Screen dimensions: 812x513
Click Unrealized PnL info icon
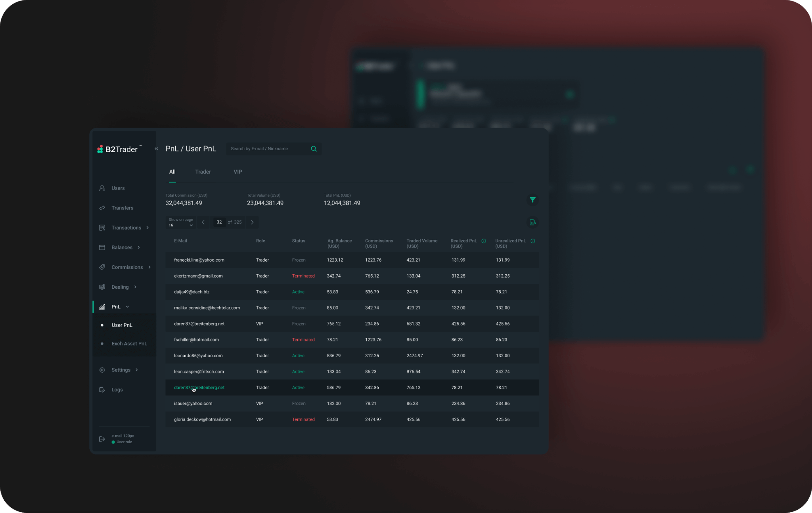(533, 241)
